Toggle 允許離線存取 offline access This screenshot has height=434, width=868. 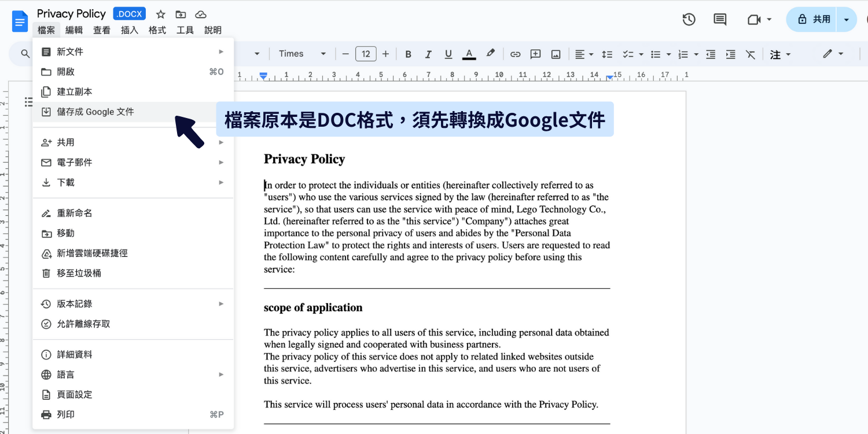point(133,324)
